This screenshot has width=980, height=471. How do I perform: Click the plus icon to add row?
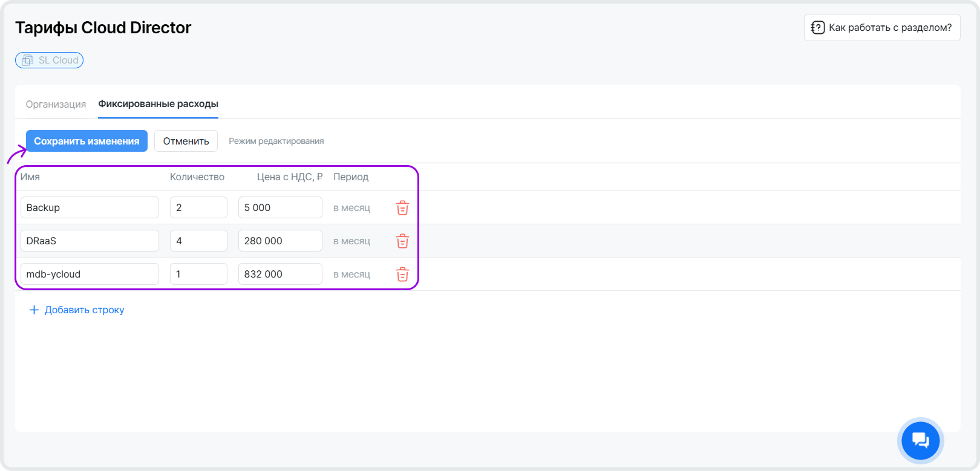(x=34, y=310)
